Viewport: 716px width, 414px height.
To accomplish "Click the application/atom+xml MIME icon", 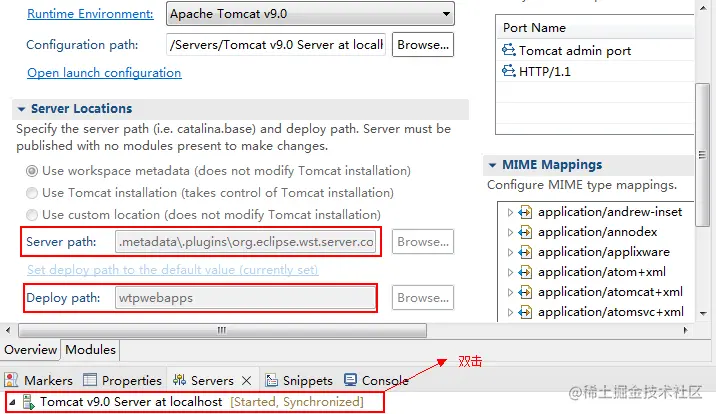I will [x=525, y=273].
